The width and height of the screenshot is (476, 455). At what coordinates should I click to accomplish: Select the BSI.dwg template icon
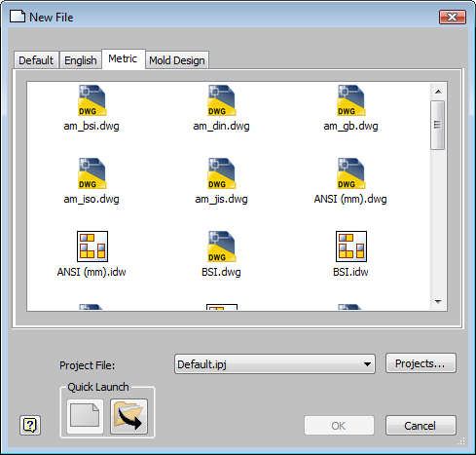222,246
